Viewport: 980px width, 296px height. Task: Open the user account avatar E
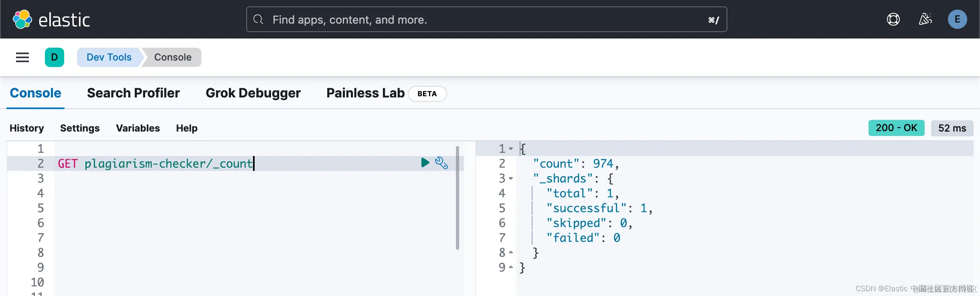(957, 19)
